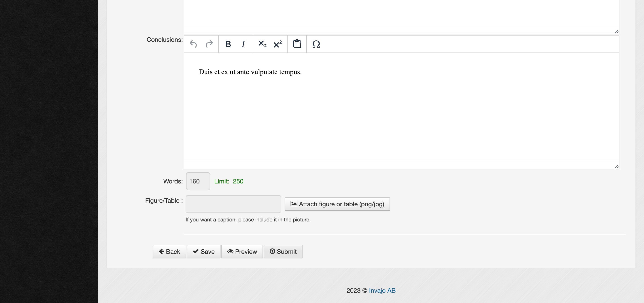Click the Undo arrow icon

pyautogui.click(x=193, y=44)
